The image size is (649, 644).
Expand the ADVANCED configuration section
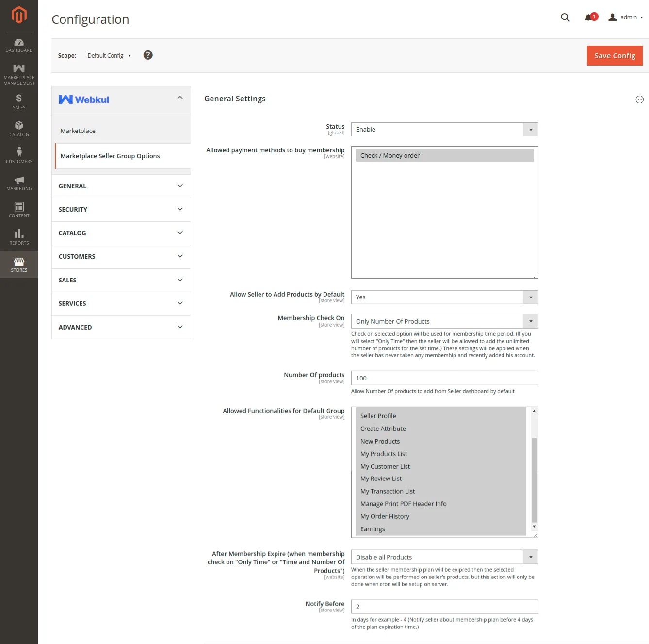tap(120, 327)
